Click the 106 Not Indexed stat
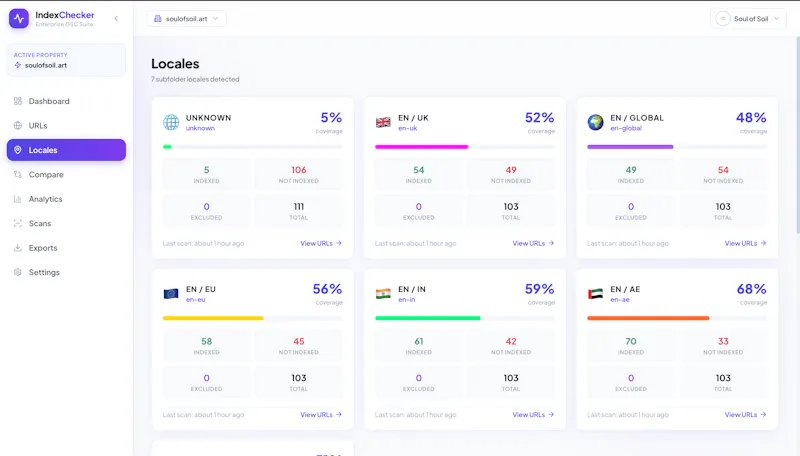The height and width of the screenshot is (456, 800). pos(298,174)
